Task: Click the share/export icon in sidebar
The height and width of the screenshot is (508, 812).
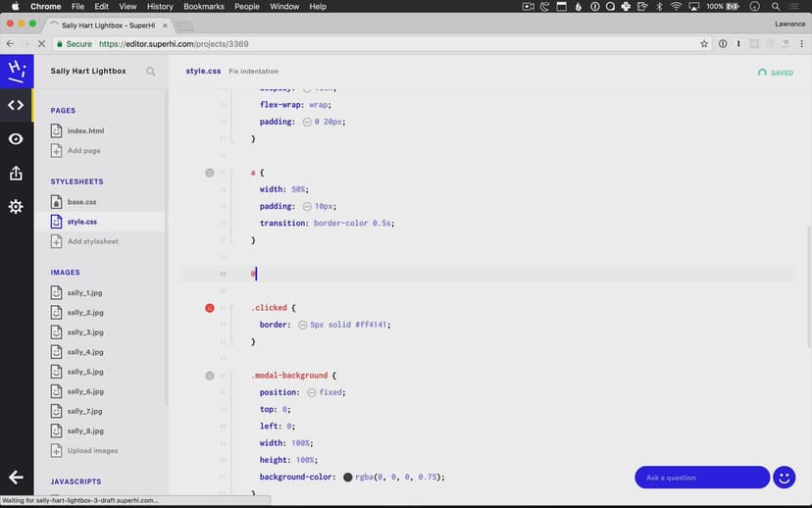Action: 16,174
